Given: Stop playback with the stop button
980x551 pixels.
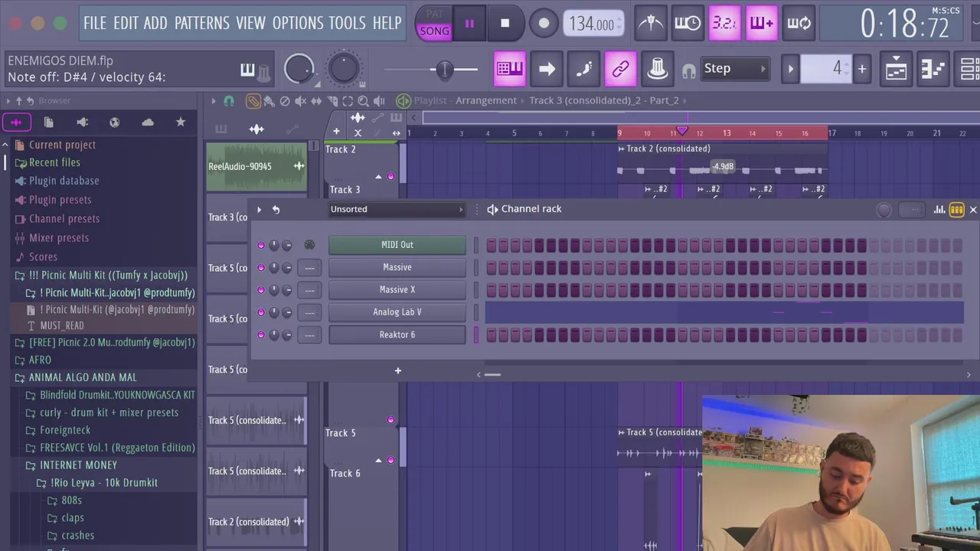Looking at the screenshot, I should tap(505, 24).
